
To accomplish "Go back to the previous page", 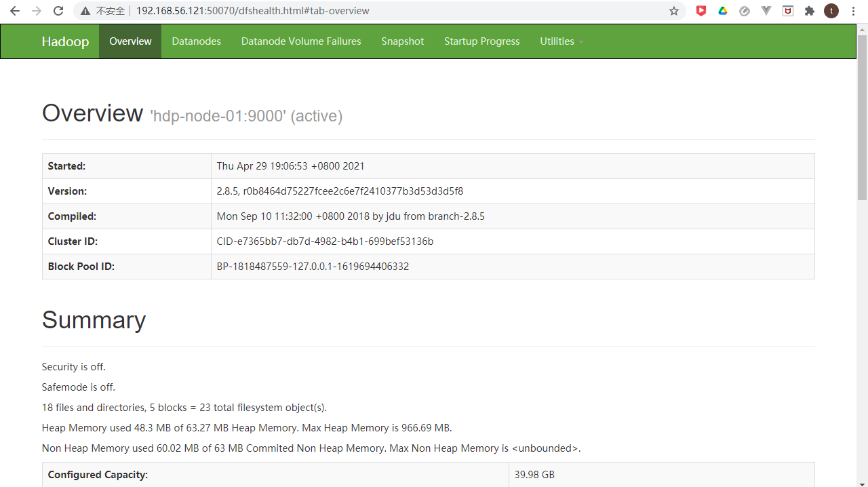I will point(15,11).
